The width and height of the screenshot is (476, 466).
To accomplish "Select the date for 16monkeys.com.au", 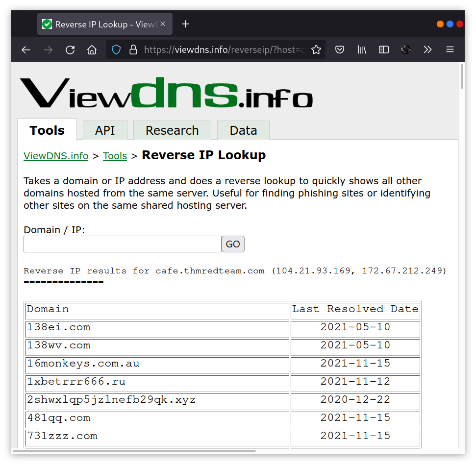I will (355, 366).
